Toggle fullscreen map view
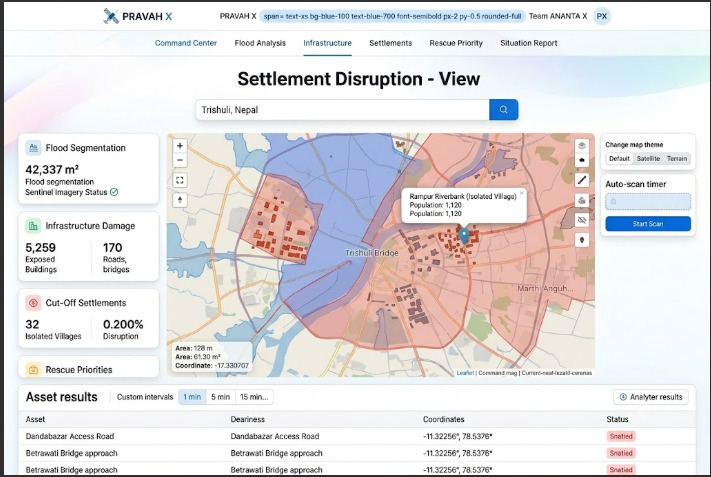The height and width of the screenshot is (477, 711). click(180, 180)
